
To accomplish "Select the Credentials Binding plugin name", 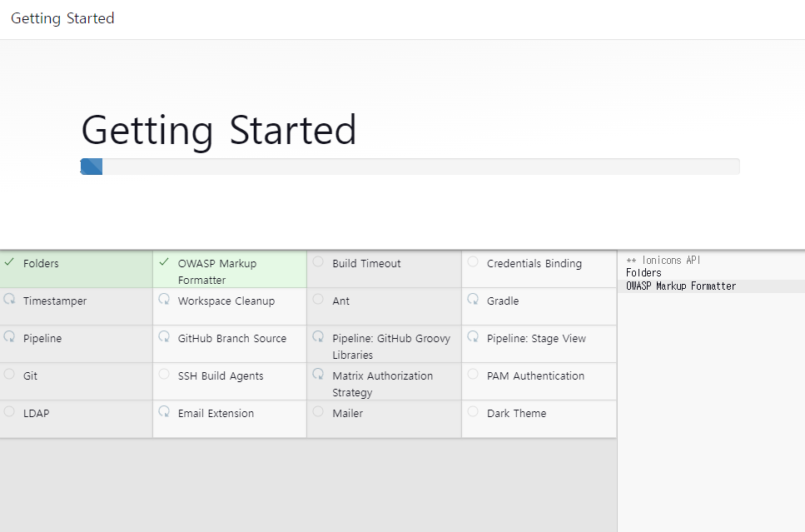I will pos(534,263).
